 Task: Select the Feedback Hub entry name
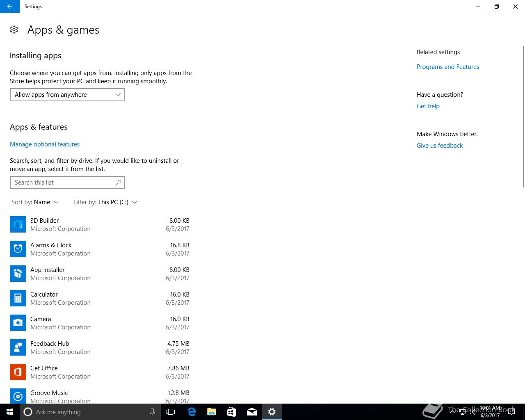point(50,344)
